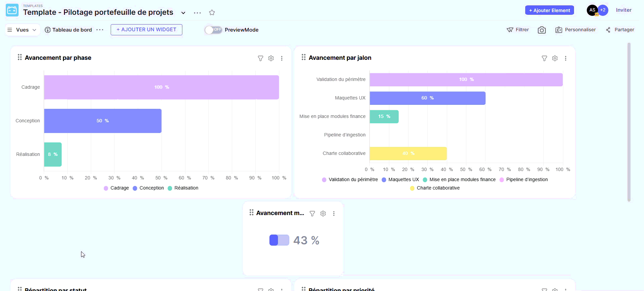644x291 pixels.
Task: Open the template title dropdown chevron
Action: [183, 13]
